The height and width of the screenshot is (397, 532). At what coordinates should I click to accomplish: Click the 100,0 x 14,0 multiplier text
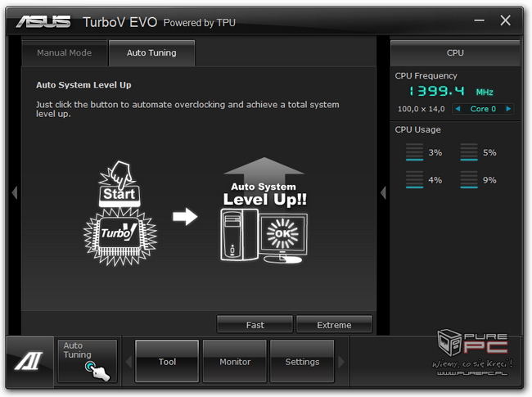click(421, 109)
